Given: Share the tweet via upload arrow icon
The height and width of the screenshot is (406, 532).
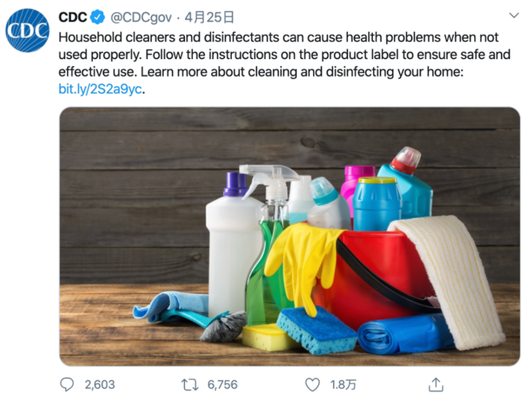Looking at the screenshot, I should (x=436, y=384).
